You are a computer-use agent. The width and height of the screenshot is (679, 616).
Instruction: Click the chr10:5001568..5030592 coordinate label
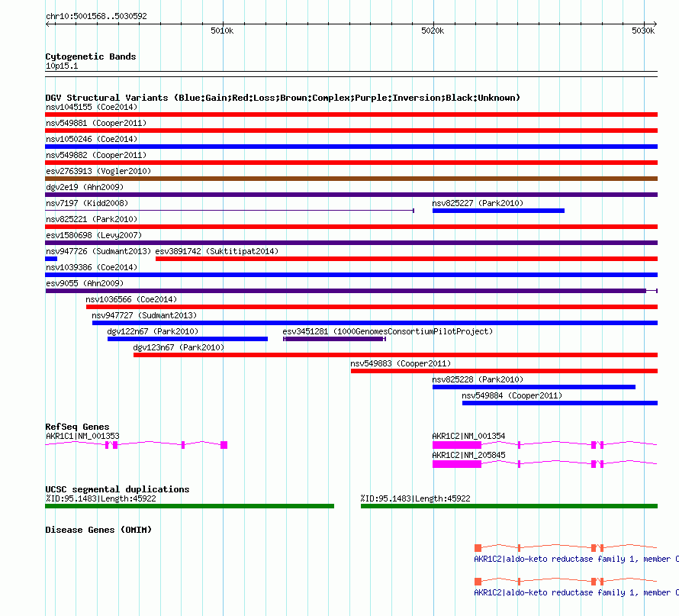[96, 16]
